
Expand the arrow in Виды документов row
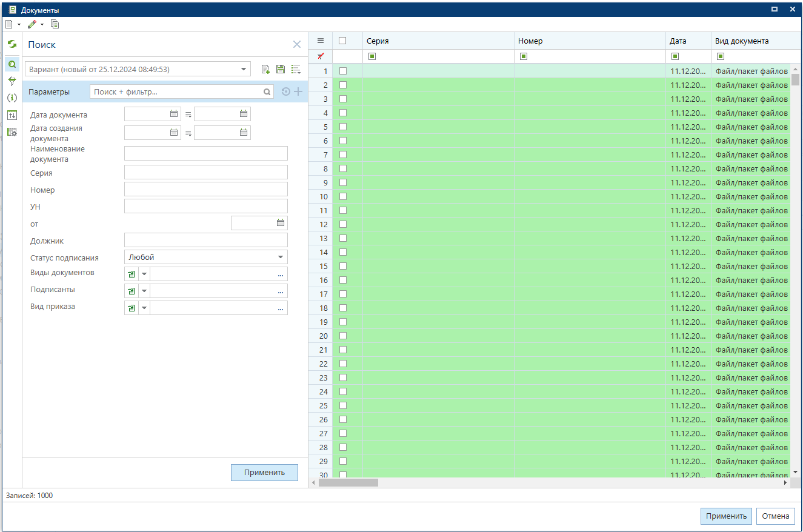144,274
